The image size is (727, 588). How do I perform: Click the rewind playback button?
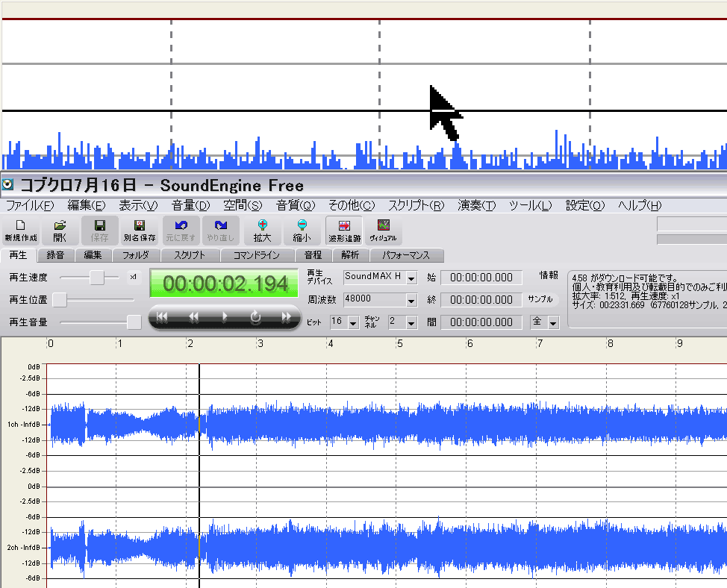193,317
